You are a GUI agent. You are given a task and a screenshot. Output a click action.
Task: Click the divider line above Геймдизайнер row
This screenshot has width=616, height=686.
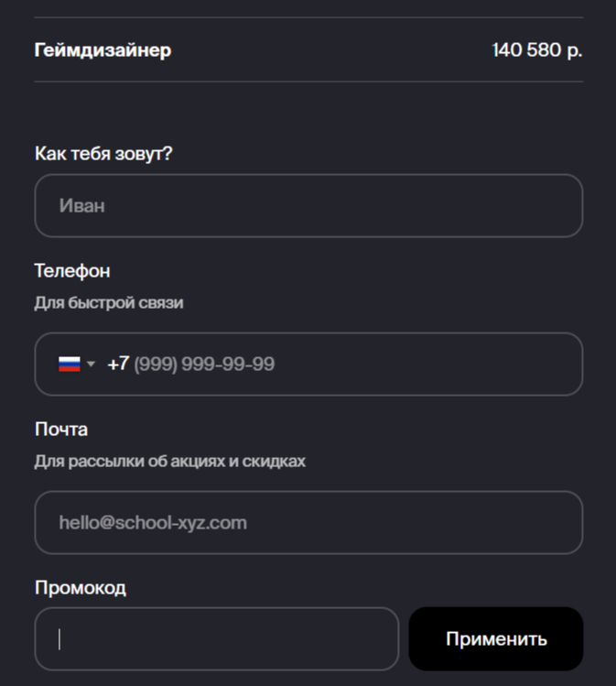(x=308, y=17)
